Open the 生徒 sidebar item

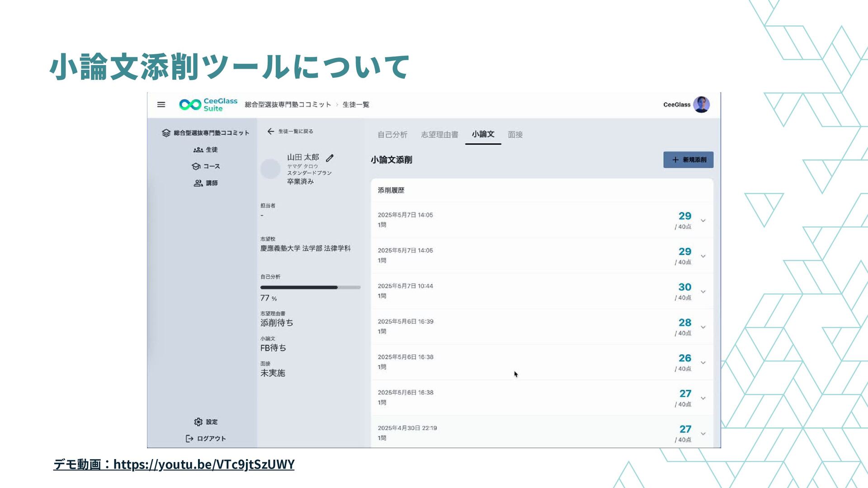tap(206, 150)
